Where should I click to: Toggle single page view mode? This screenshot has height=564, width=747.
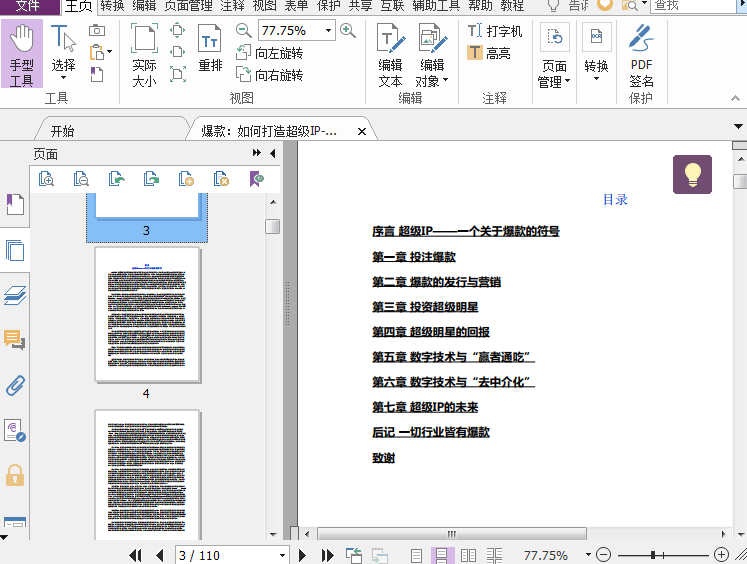pos(416,555)
